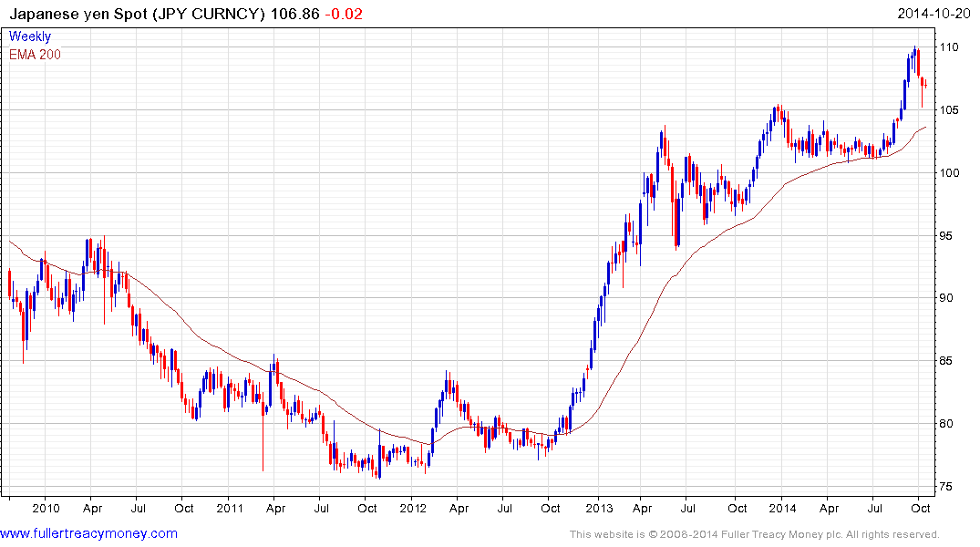Open the www.fullertreacymoney.com link
This screenshot has width=980, height=547.
(x=88, y=533)
